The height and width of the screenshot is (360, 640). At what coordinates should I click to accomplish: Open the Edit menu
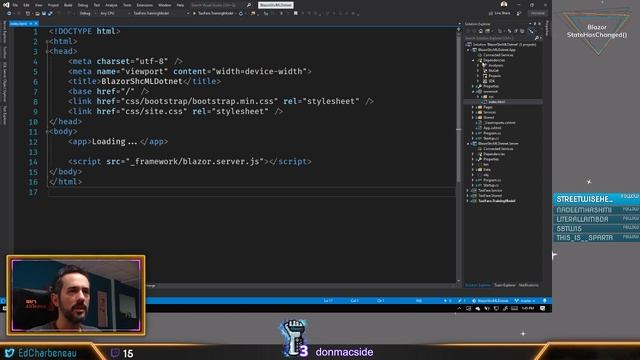(x=26, y=5)
